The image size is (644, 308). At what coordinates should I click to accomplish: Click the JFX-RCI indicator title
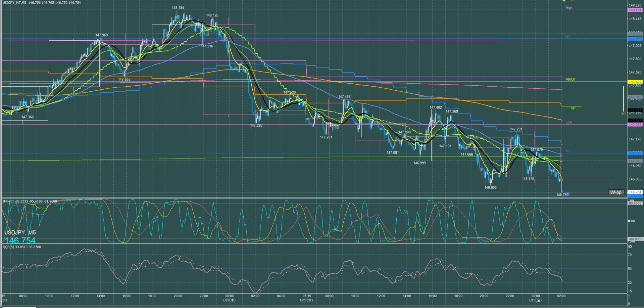click(30, 202)
